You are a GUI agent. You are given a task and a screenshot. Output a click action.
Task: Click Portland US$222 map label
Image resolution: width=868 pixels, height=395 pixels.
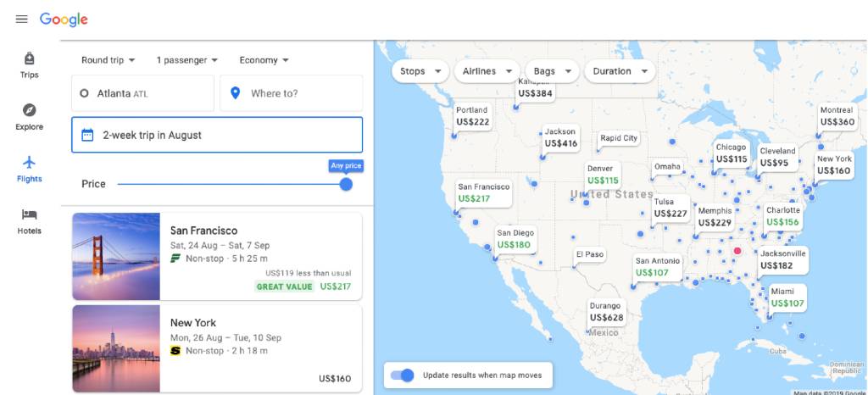tap(472, 116)
